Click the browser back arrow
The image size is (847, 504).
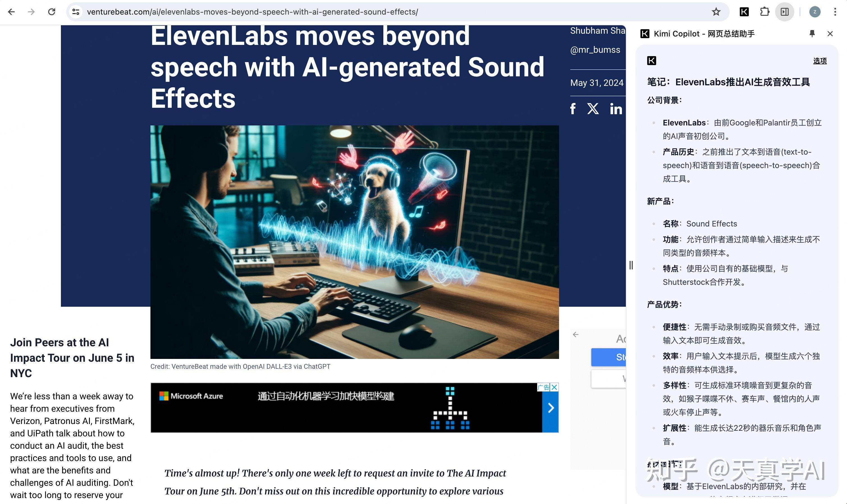click(12, 12)
